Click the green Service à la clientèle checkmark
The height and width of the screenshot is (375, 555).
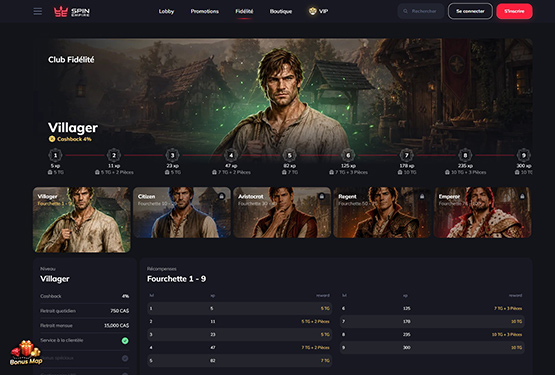tap(125, 341)
